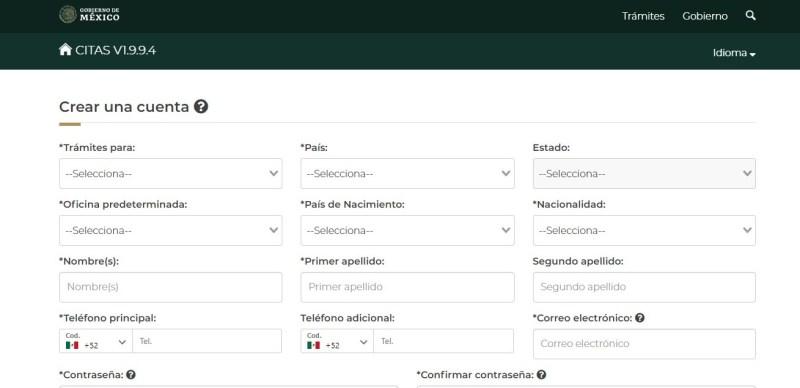This screenshot has width=800, height=388.
Task: Open the Trámites para dropdown
Action: click(x=170, y=174)
